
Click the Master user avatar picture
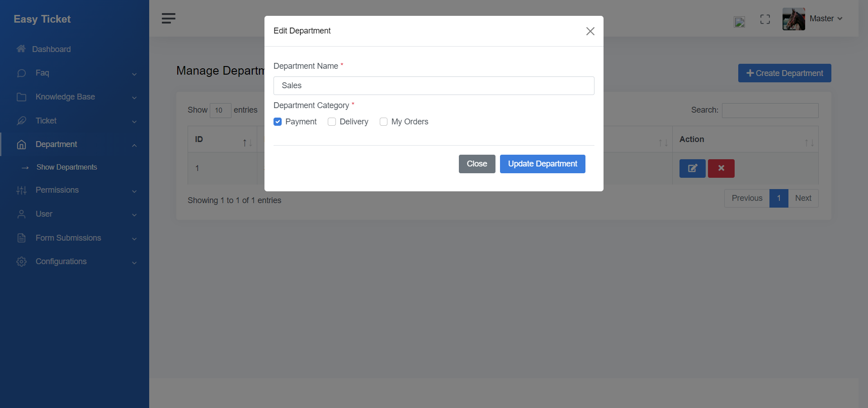click(793, 19)
